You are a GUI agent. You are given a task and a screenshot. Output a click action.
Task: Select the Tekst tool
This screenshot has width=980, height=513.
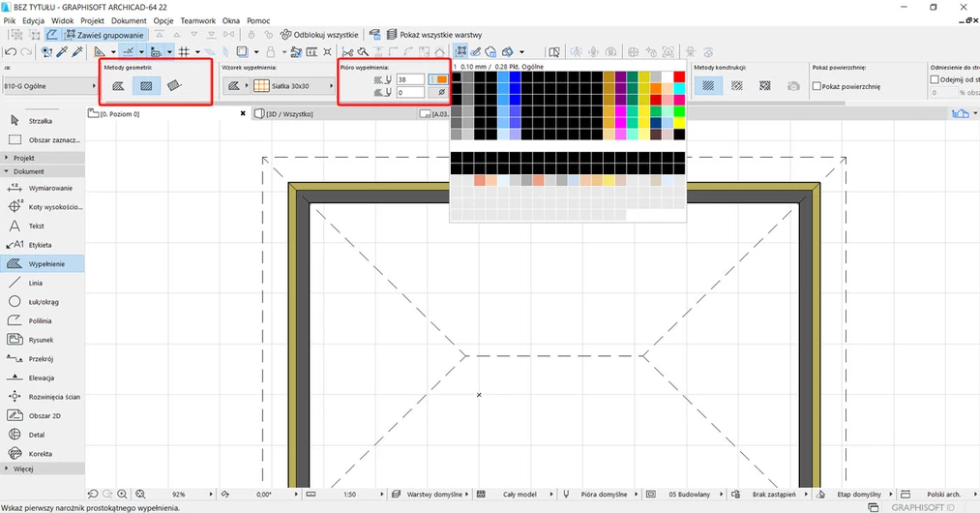click(x=43, y=226)
